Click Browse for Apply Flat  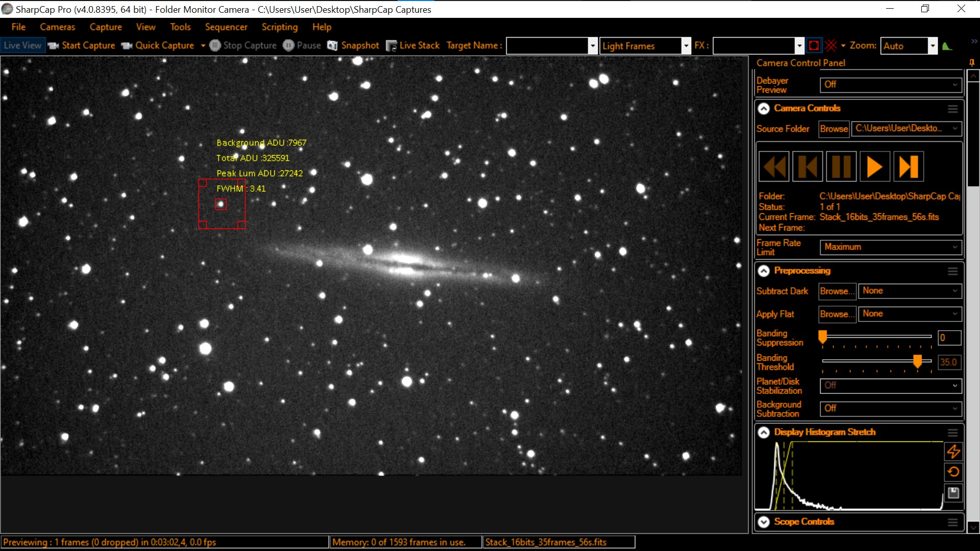point(837,314)
